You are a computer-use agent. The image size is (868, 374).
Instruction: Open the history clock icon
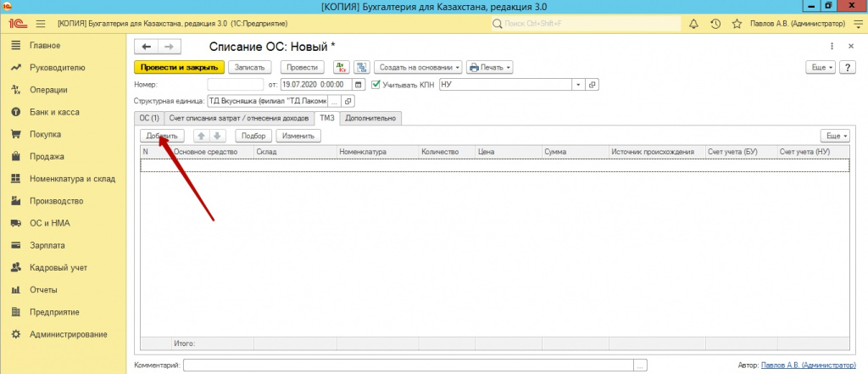pos(715,24)
